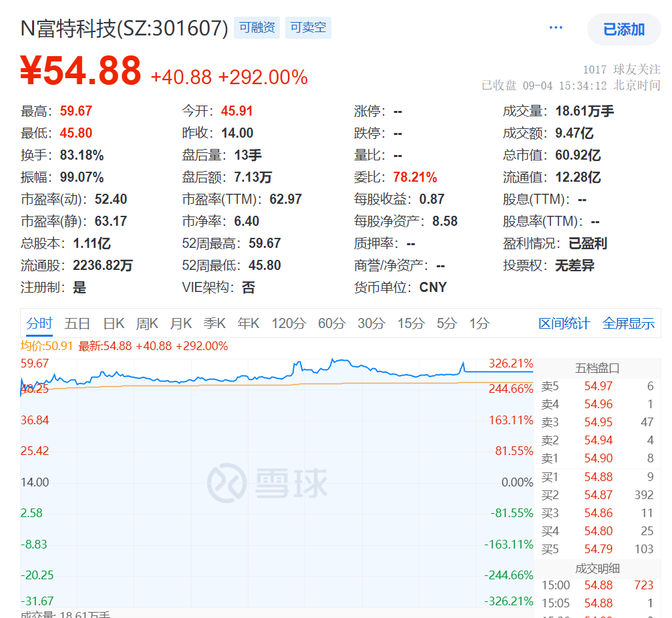Click the 可卖空 tag badge
This screenshot has width=672, height=618.
[308, 28]
